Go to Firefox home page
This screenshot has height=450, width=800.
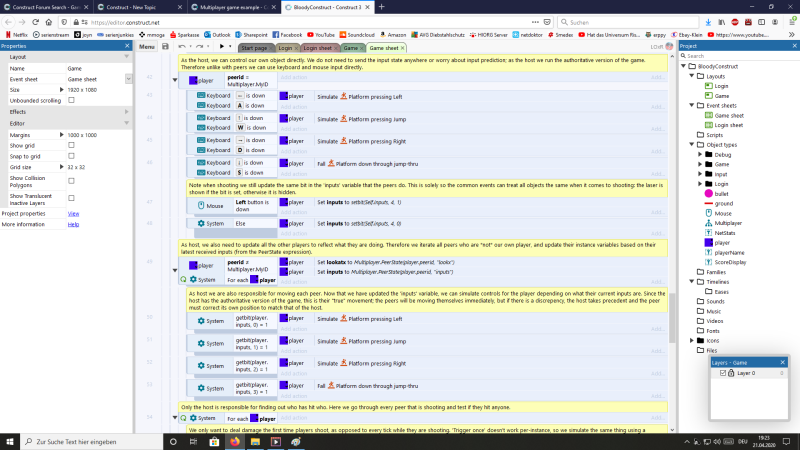[x=48, y=22]
